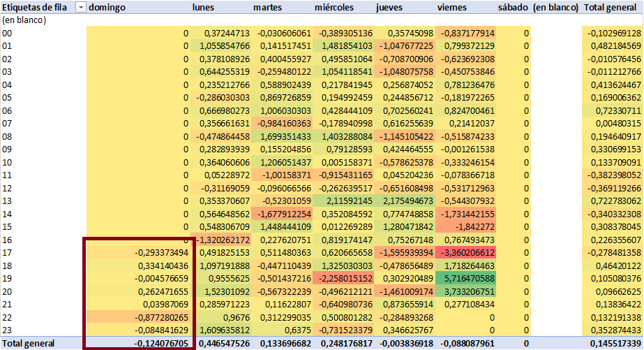Select the Total general row label

(29, 343)
